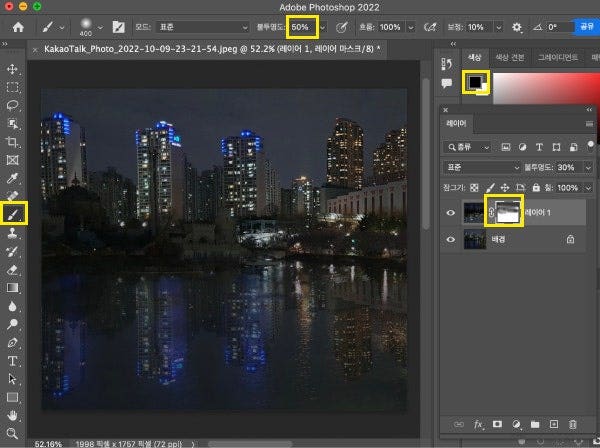Viewport: 600px width, 448px height.
Task: Select the Move tool
Action: pos(14,69)
